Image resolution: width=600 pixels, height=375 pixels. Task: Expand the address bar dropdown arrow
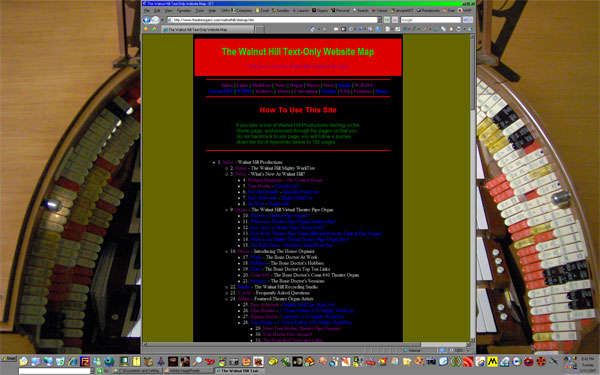[x=380, y=20]
